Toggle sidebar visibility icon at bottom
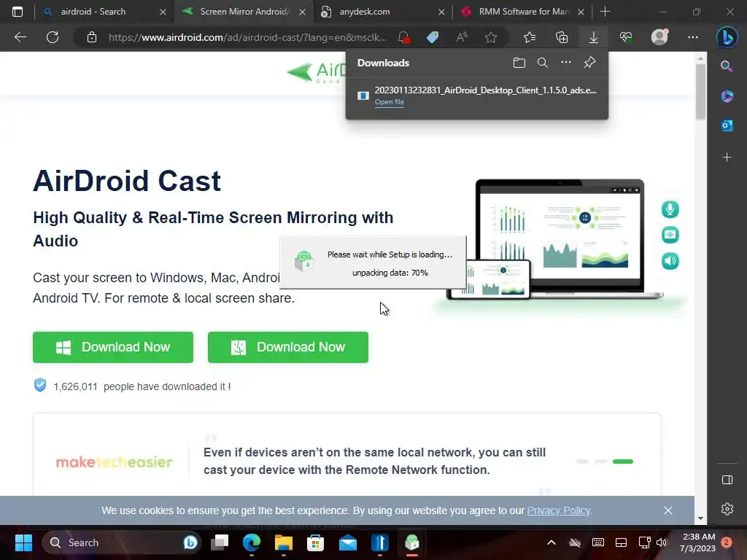Screen dimensions: 747x560 [727, 480]
